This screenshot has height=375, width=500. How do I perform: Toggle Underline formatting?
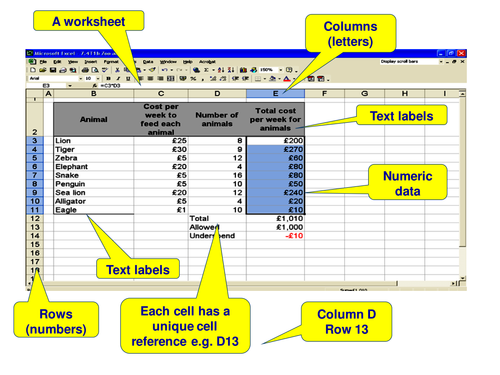point(128,79)
